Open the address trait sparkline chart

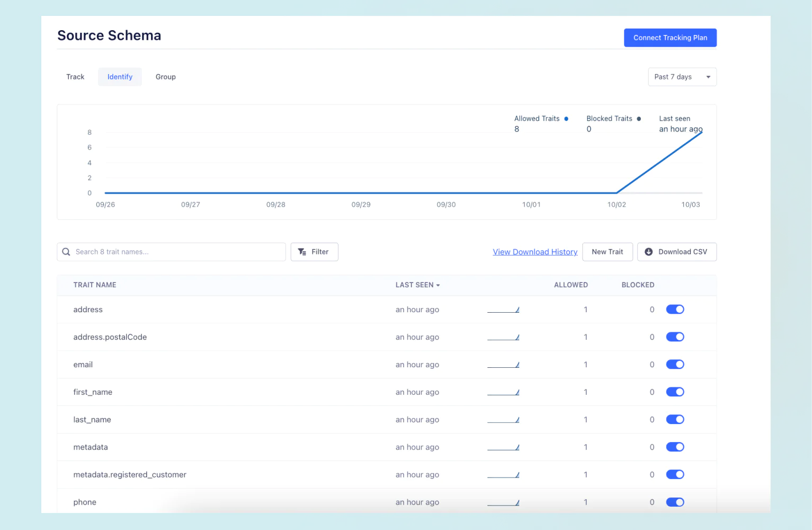click(503, 309)
